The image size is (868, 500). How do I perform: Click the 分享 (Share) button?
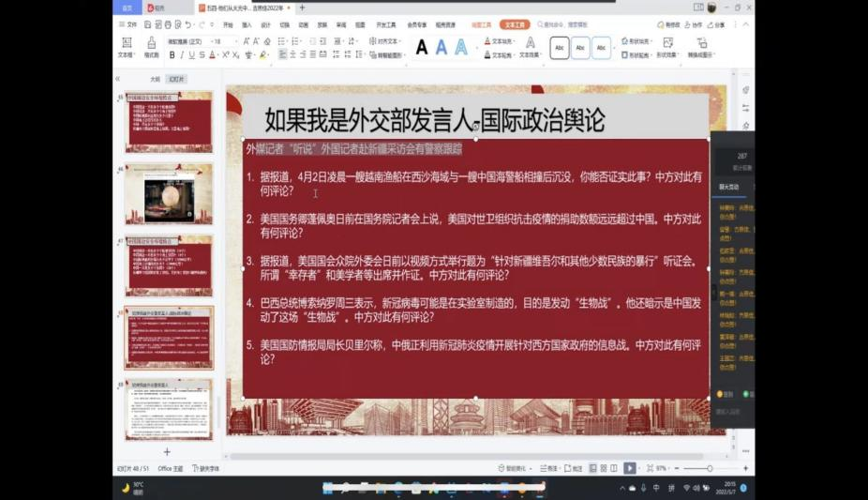717,25
